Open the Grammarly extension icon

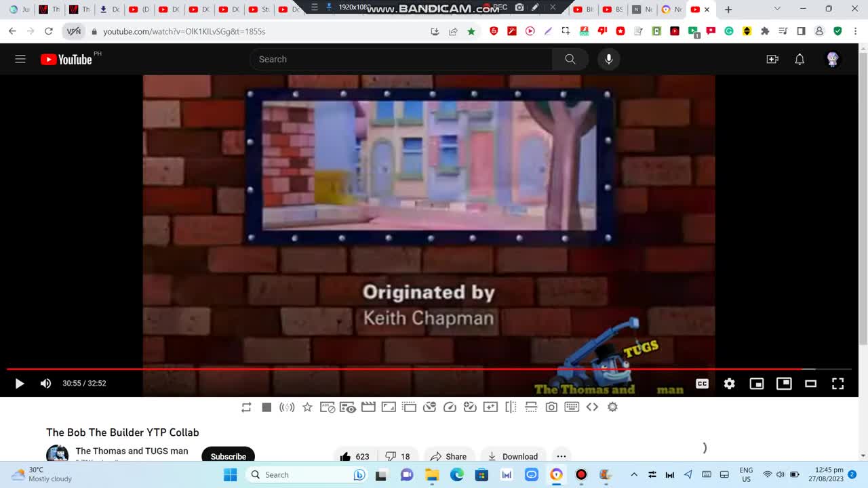point(729,31)
